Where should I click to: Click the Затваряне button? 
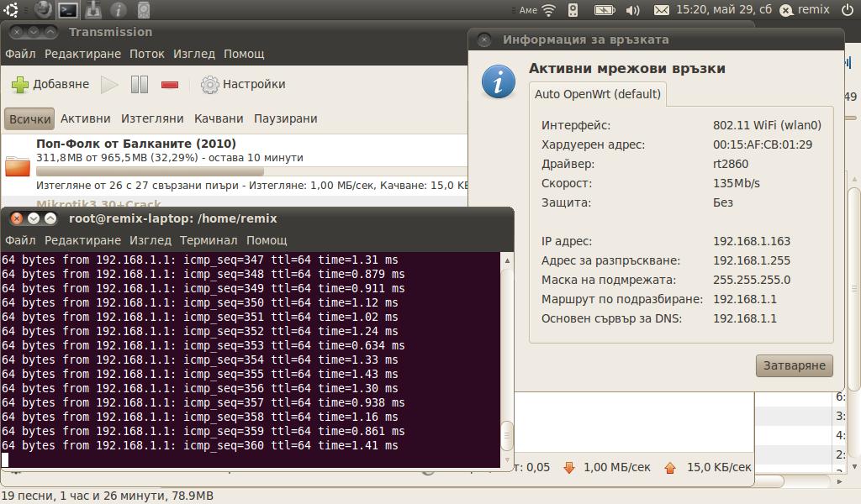point(795,366)
